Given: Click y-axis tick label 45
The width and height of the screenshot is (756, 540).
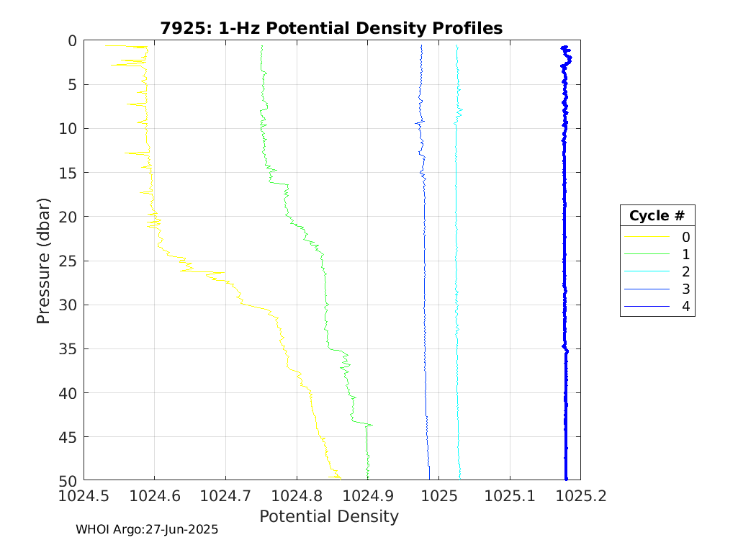Looking at the screenshot, I should pyautogui.click(x=68, y=437).
